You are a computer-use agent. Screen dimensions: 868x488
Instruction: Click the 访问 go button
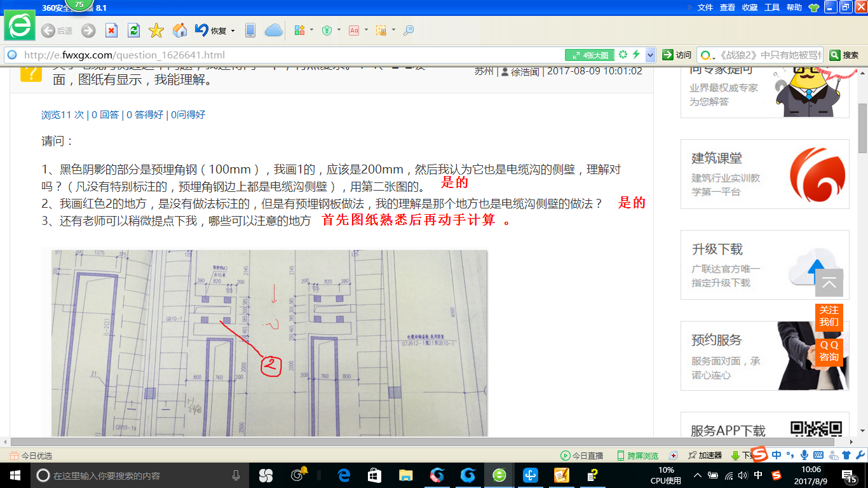click(677, 55)
